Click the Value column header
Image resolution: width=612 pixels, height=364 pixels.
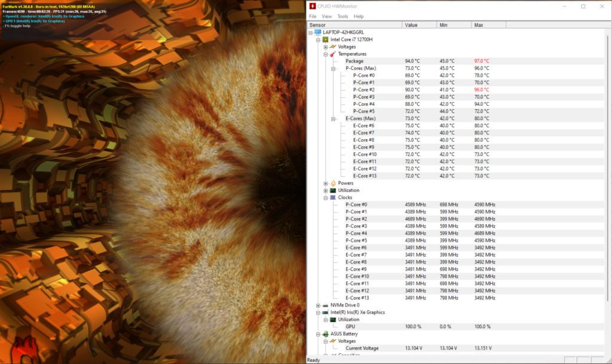coord(413,25)
